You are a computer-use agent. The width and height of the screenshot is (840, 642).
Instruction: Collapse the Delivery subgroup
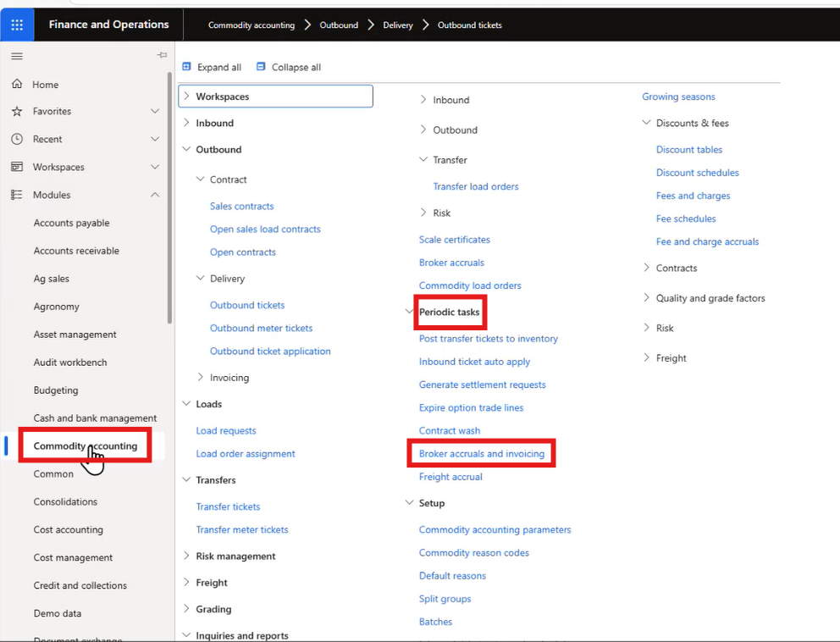[201, 278]
